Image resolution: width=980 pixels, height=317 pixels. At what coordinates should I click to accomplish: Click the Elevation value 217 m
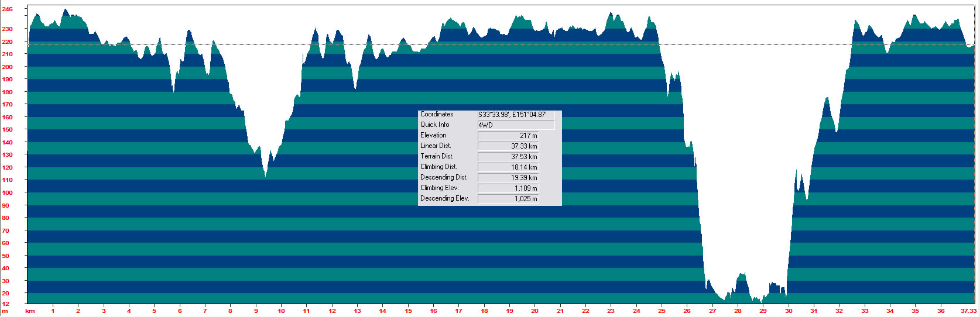pos(508,136)
